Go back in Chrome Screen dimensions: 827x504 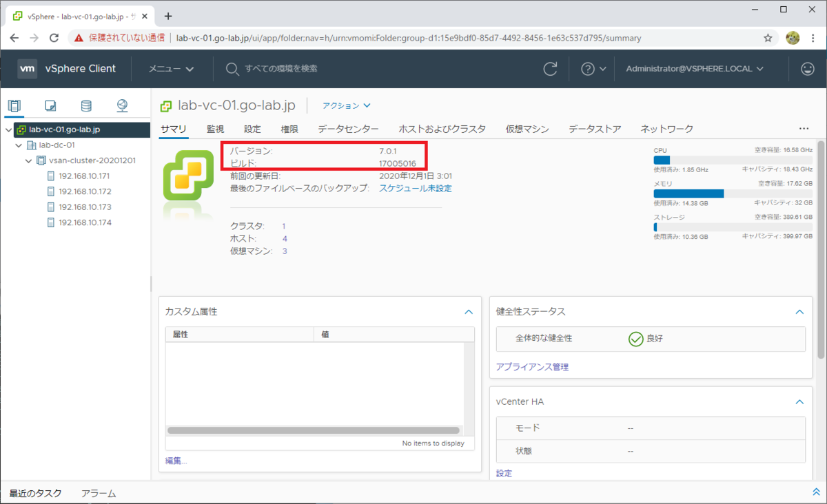tap(14, 38)
